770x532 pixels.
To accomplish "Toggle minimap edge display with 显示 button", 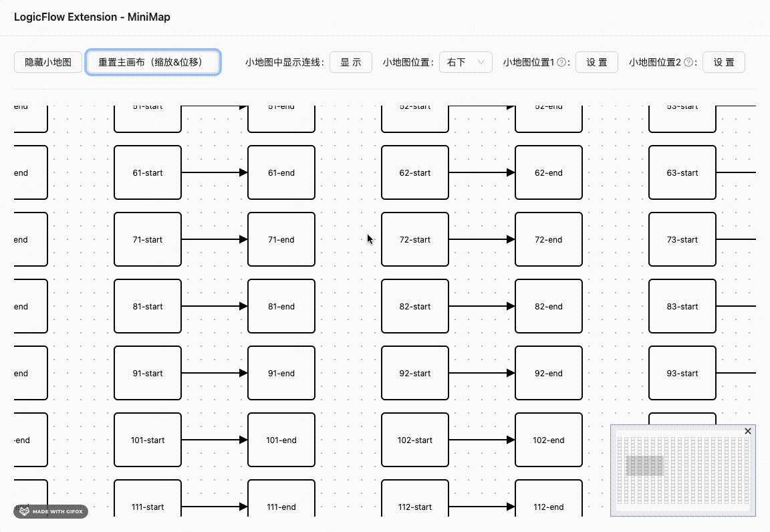I will [351, 62].
